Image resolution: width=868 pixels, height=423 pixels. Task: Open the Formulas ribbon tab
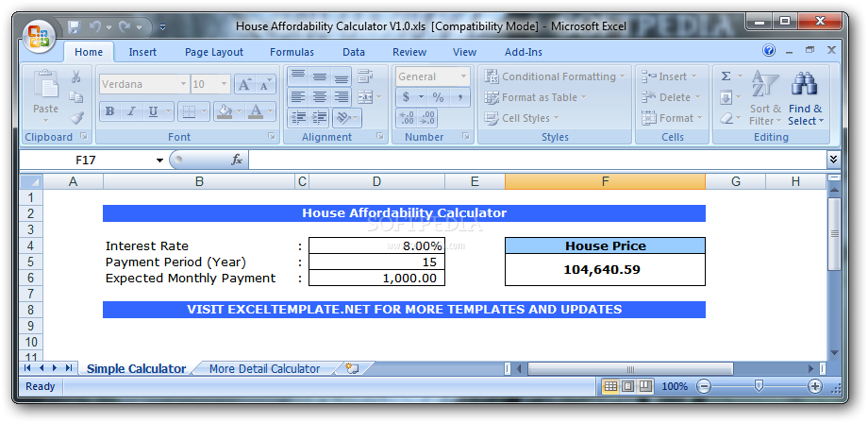[x=292, y=52]
